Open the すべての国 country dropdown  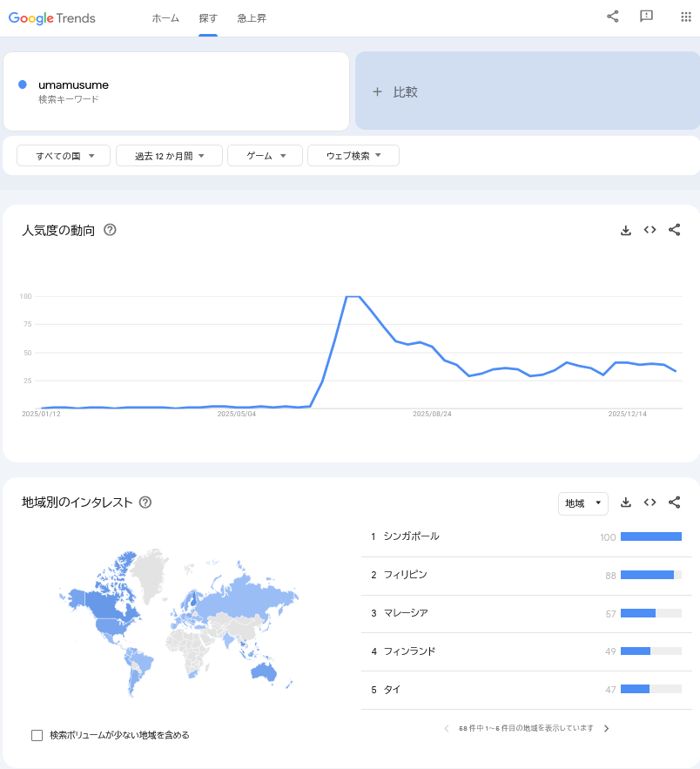pos(64,156)
